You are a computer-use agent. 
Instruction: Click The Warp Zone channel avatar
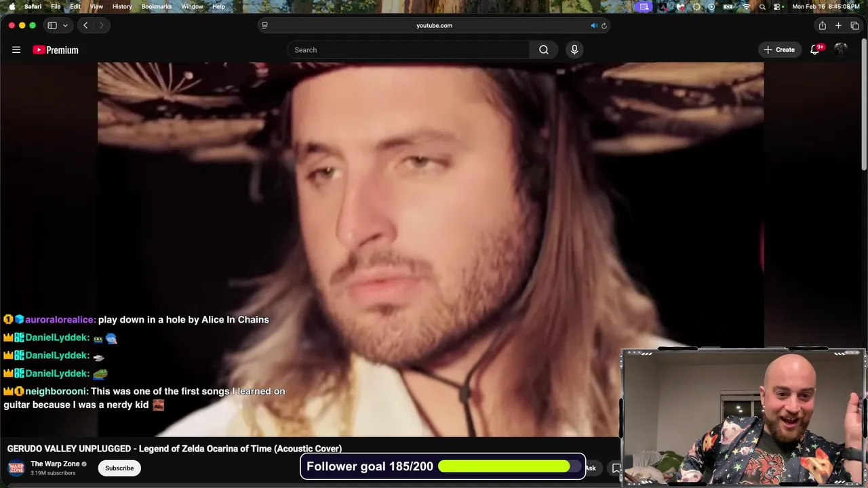[x=16, y=468]
